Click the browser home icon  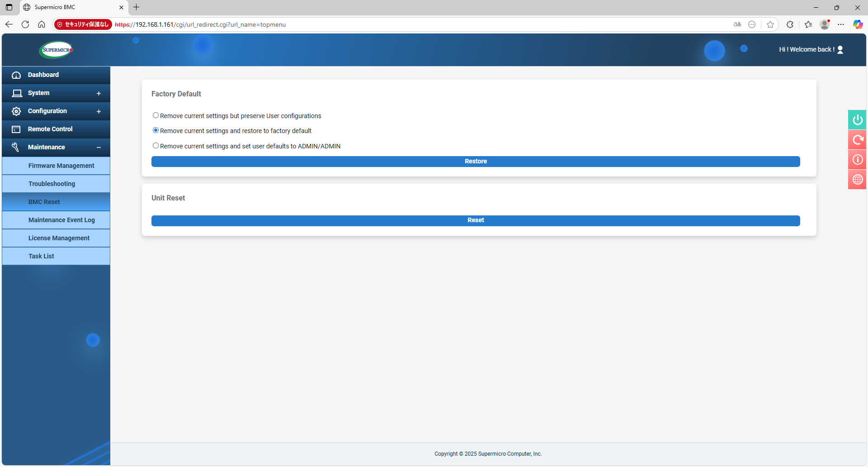(x=42, y=24)
